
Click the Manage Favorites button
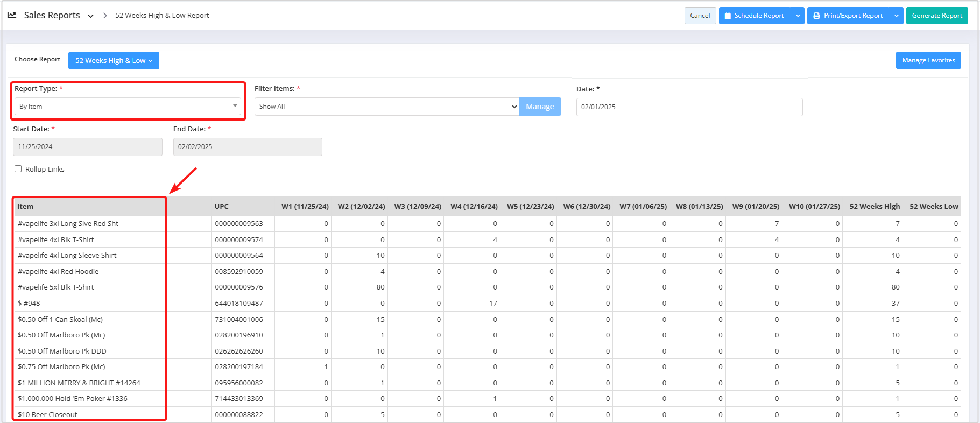point(928,60)
